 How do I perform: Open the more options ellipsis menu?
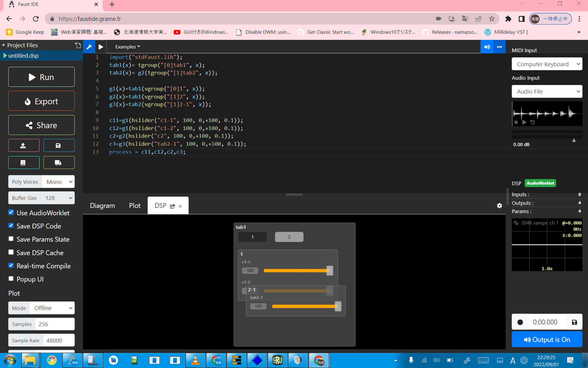[499, 47]
